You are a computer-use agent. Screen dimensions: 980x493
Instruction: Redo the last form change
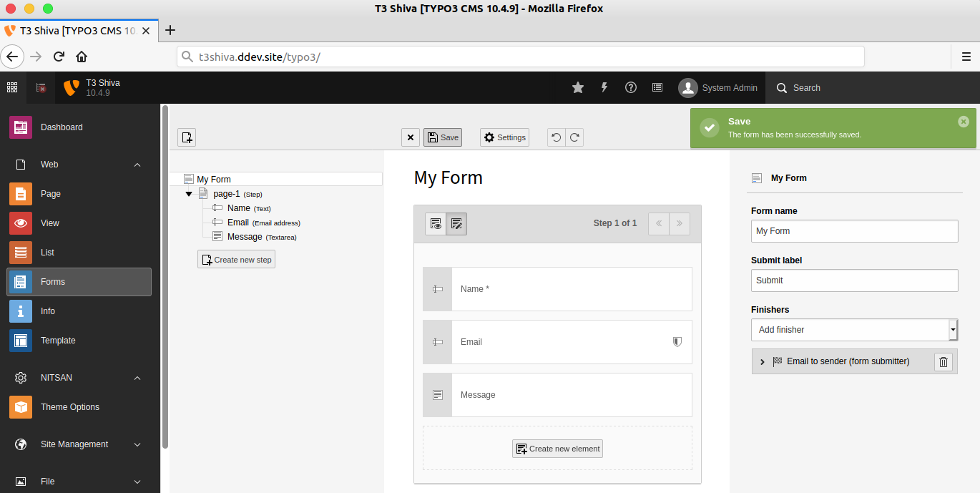575,137
